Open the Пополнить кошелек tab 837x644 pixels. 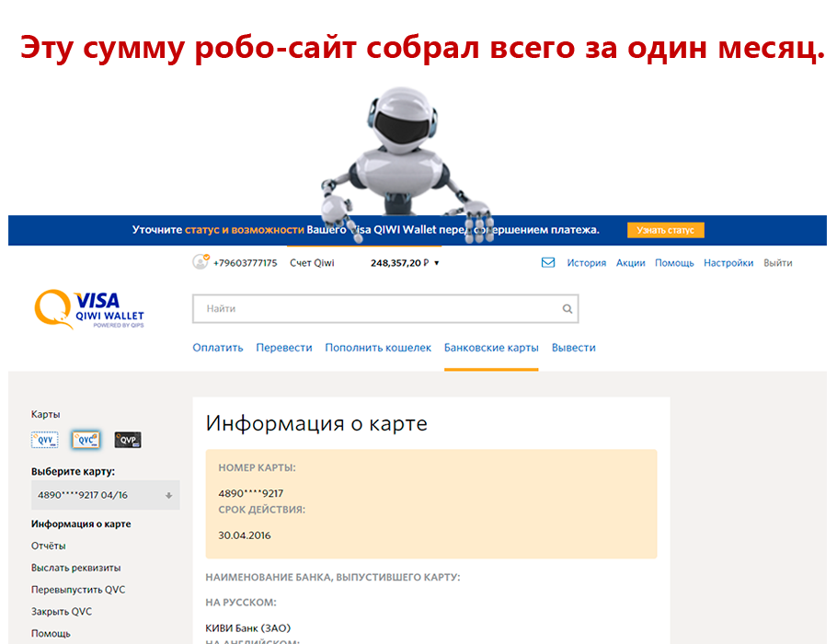pos(378,348)
